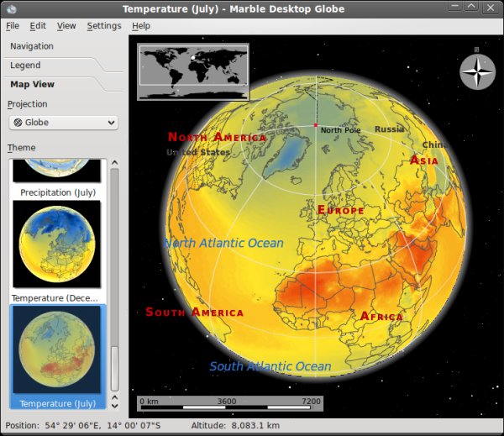Click the Marble globe icon in title bar
This screenshot has width=504, height=436.
(11, 9)
